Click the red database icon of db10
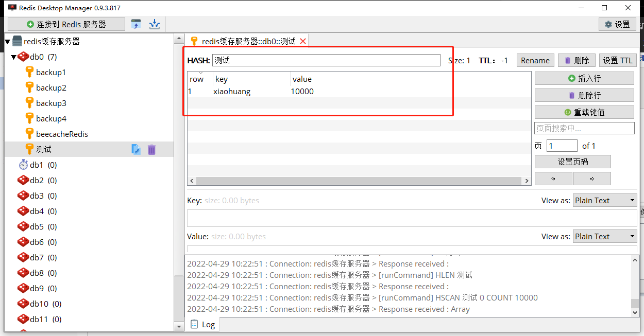Viewport: 644px width, 336px height. pos(23,304)
